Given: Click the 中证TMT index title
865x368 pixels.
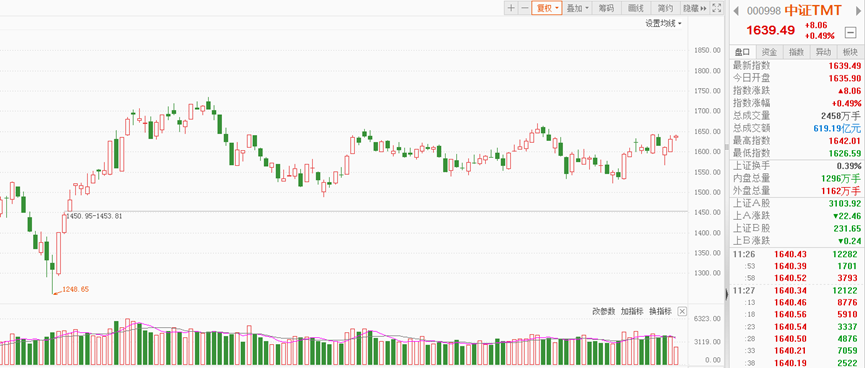Looking at the screenshot, I should click(x=813, y=10).
